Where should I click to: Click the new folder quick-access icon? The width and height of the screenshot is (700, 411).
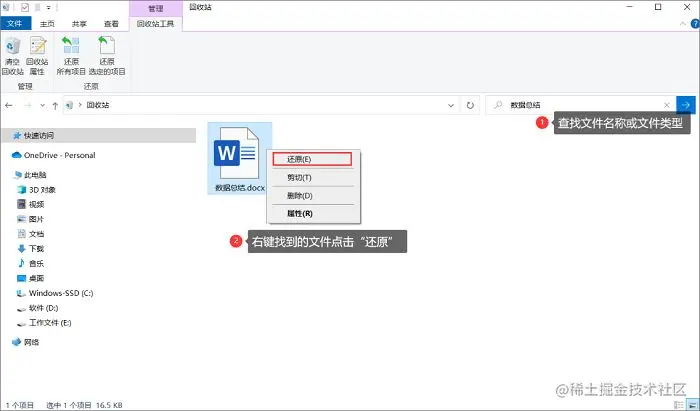(x=38, y=7)
